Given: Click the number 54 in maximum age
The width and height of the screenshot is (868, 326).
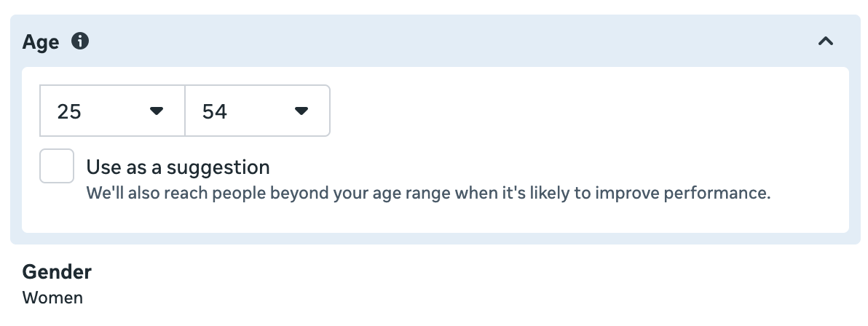Looking at the screenshot, I should [x=215, y=112].
